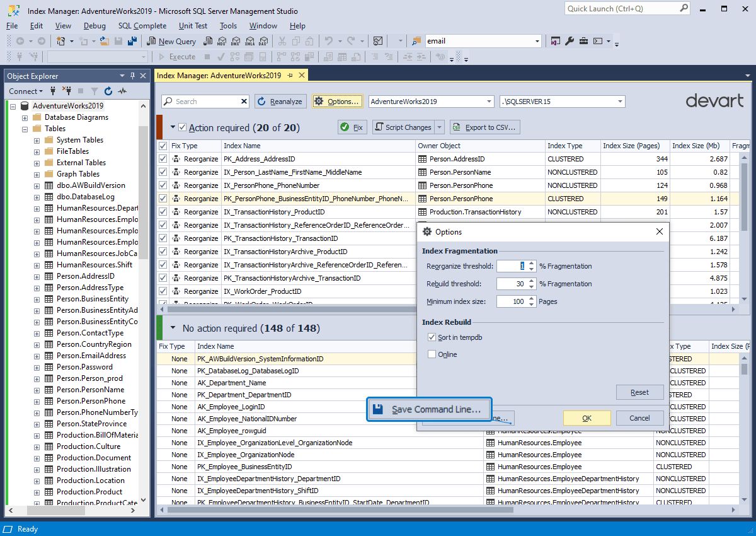Click the DAX query toolbar icon
The height and width of the screenshot is (536, 756).
pyautogui.click(x=263, y=41)
